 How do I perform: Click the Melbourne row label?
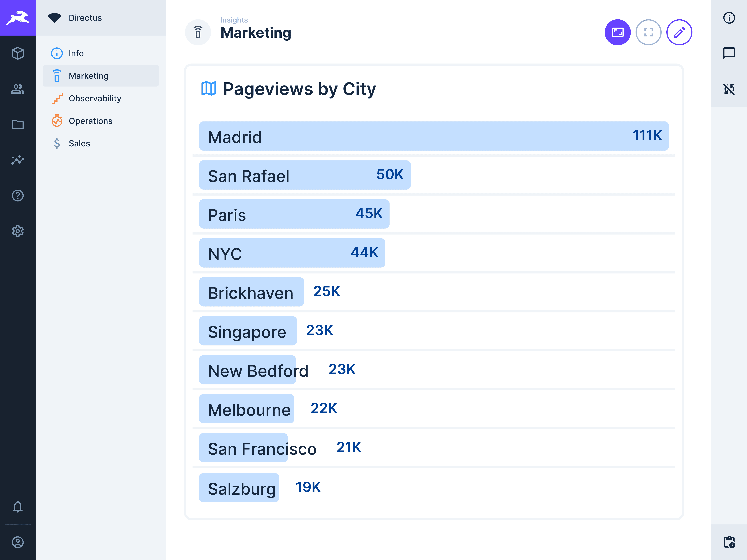pyautogui.click(x=249, y=410)
